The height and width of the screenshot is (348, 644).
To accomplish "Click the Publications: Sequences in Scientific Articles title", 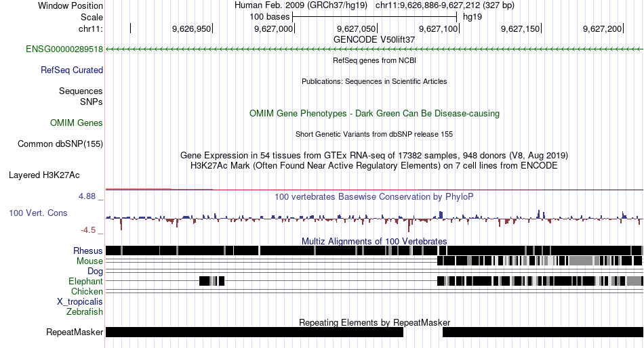I will pos(374,81).
